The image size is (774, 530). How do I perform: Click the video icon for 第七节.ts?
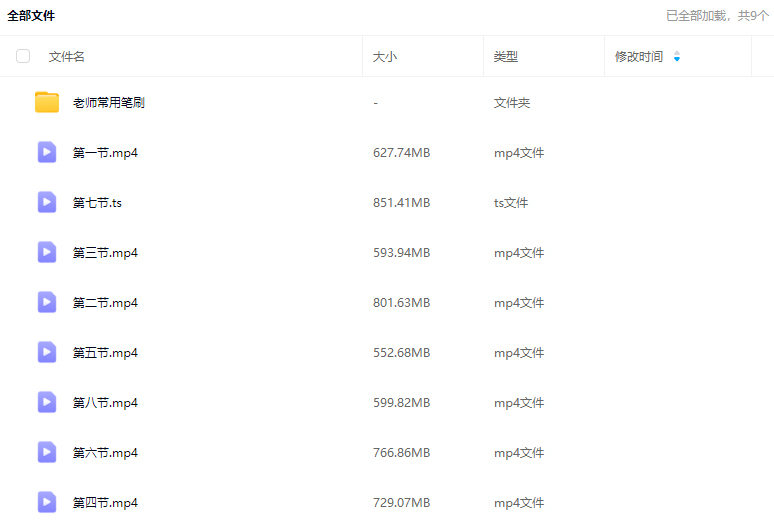point(47,202)
